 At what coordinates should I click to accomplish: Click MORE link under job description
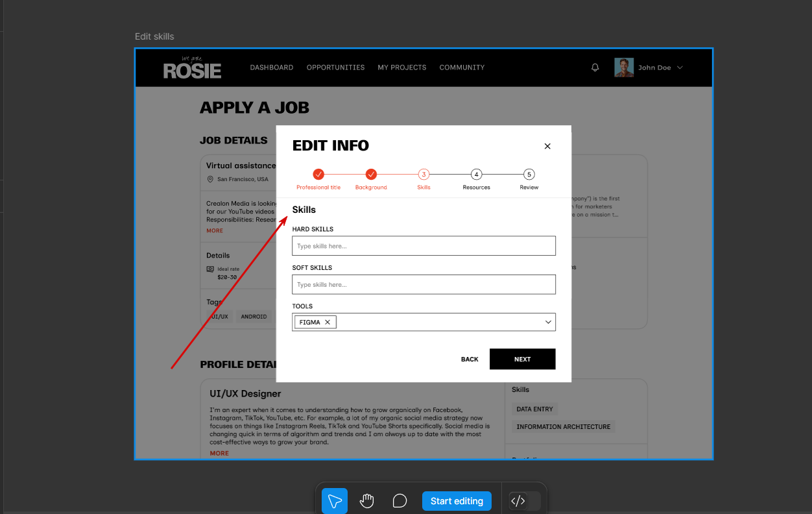pyautogui.click(x=215, y=230)
